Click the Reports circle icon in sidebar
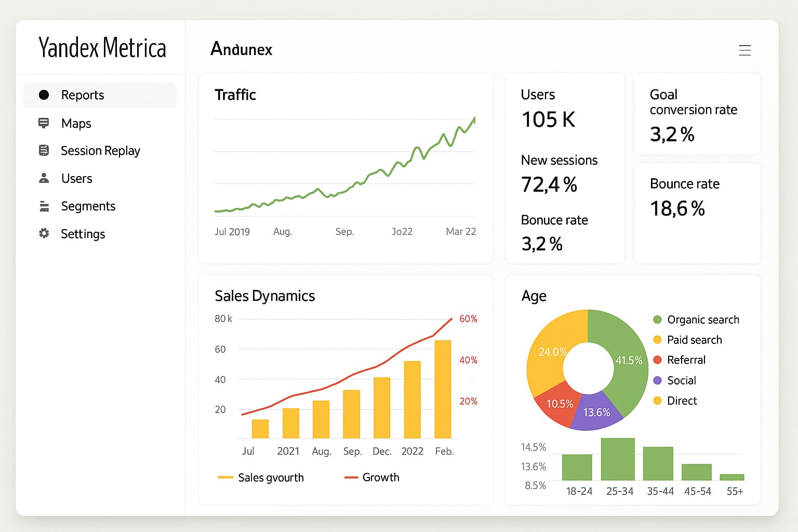This screenshot has height=532, width=798. click(x=44, y=95)
